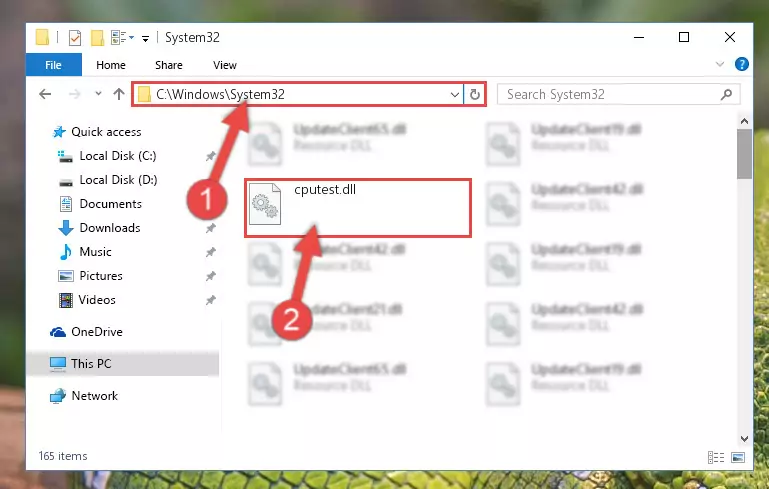Open the File menu

(x=53, y=65)
